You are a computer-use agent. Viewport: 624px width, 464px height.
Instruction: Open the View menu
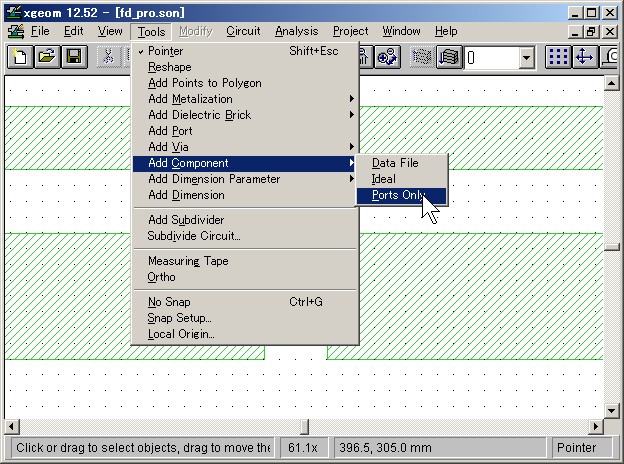pyautogui.click(x=110, y=31)
